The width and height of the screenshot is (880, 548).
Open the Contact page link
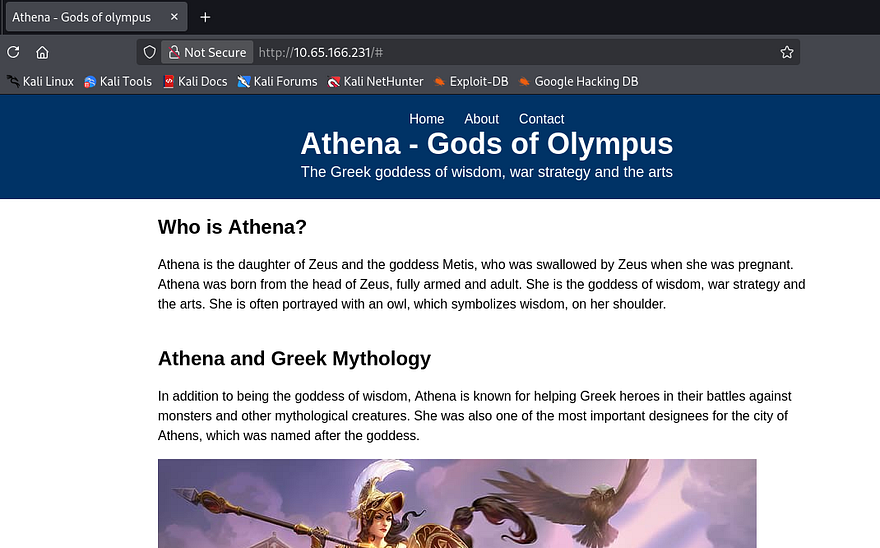click(x=541, y=119)
